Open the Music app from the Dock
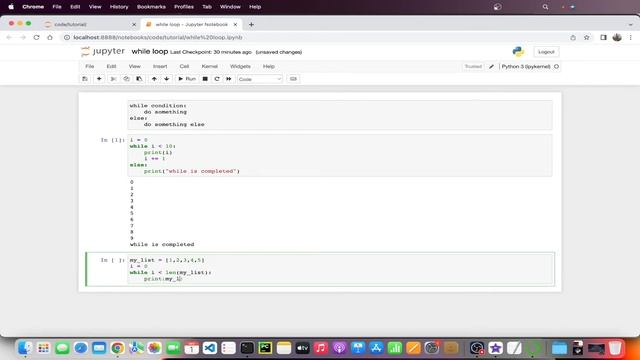Screen dimensions: 640x360 pos(321,348)
